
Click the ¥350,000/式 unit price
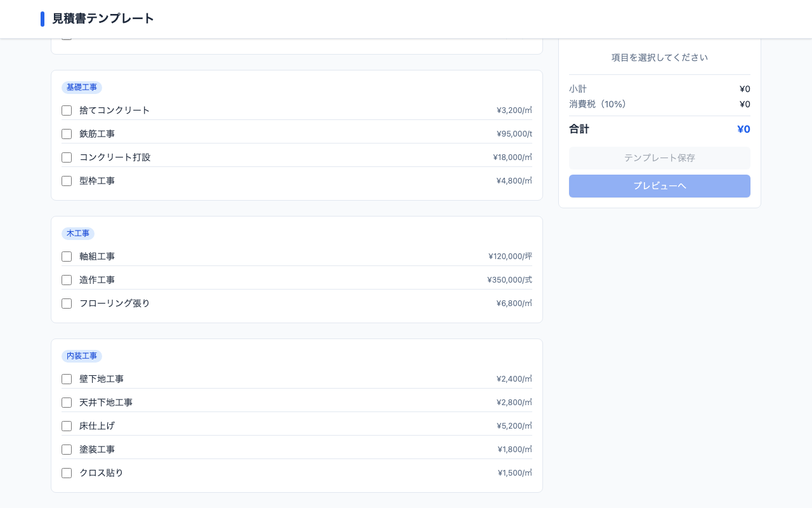coord(509,280)
